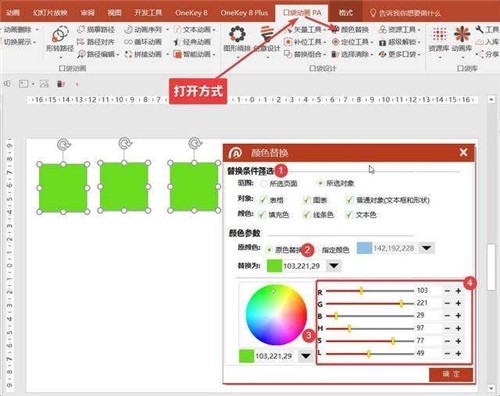Screen dimensions: 500x396
Task: Open the 开发工具 ribbon tab
Action: tap(148, 13)
